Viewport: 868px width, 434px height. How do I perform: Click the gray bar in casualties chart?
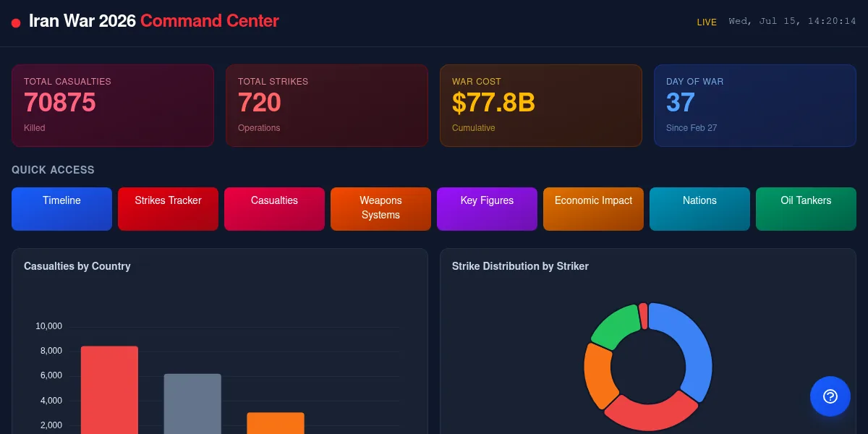(x=192, y=404)
